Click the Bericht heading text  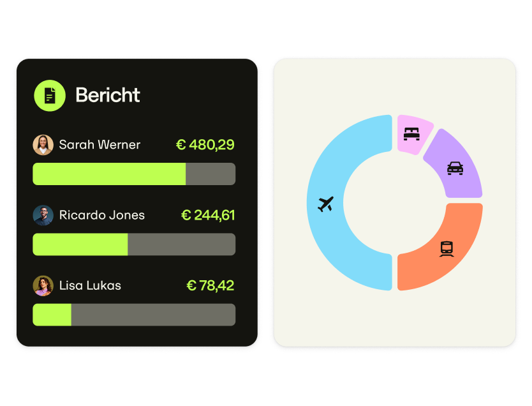click(x=108, y=95)
